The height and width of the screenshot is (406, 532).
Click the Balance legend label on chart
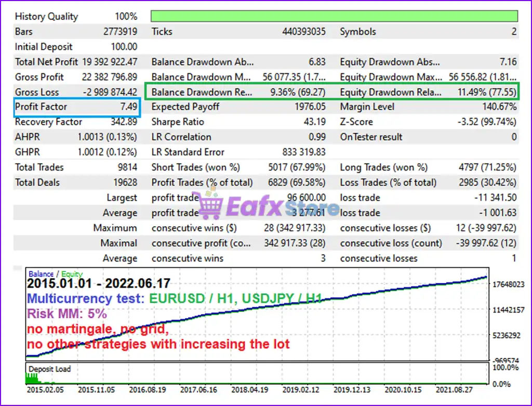click(x=41, y=274)
